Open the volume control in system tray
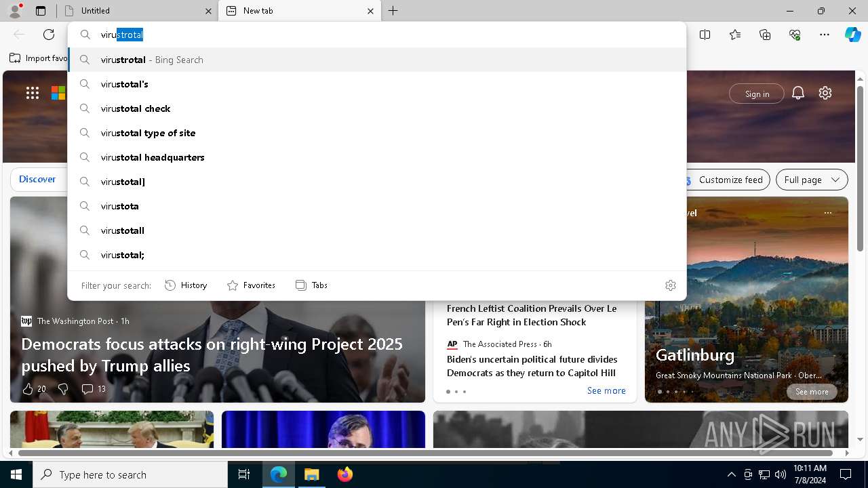This screenshot has width=868, height=488. pos(781,474)
